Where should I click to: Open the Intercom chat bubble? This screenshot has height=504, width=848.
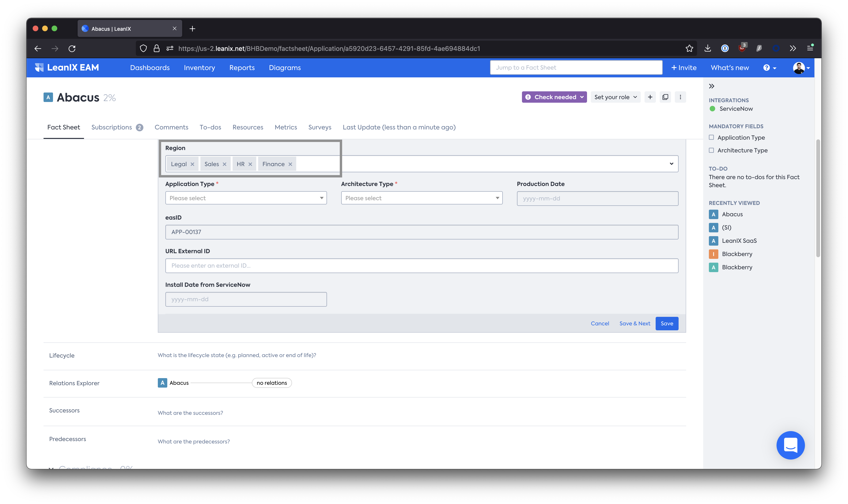click(x=790, y=445)
